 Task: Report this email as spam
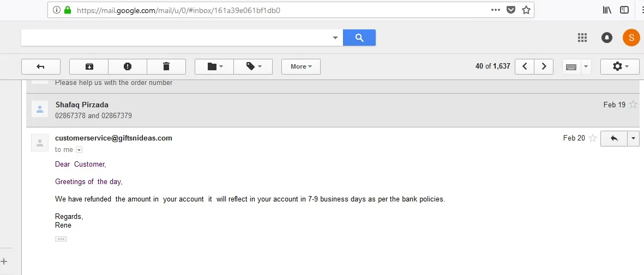[128, 66]
